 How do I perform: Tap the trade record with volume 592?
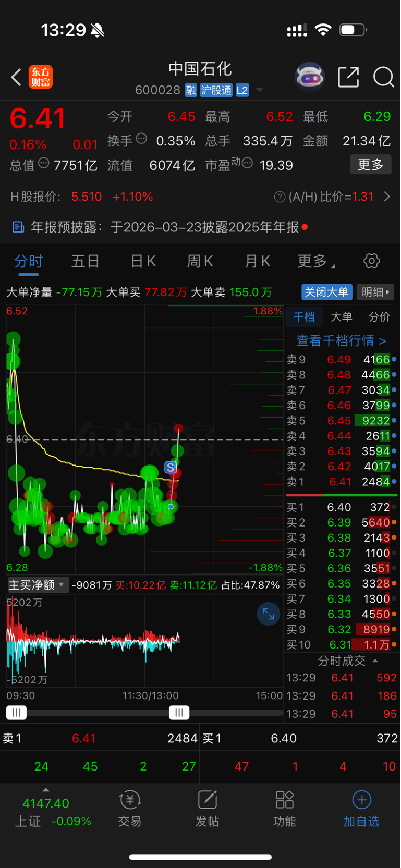tap(342, 678)
